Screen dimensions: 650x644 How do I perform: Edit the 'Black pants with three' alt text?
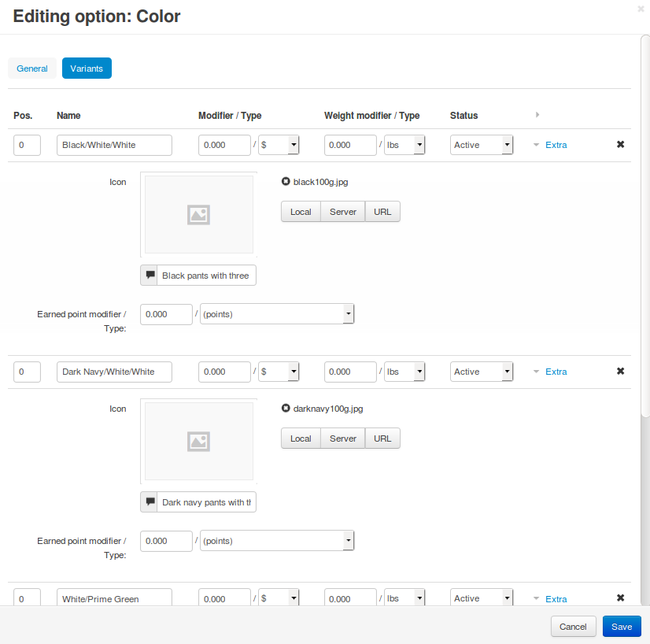(x=206, y=276)
